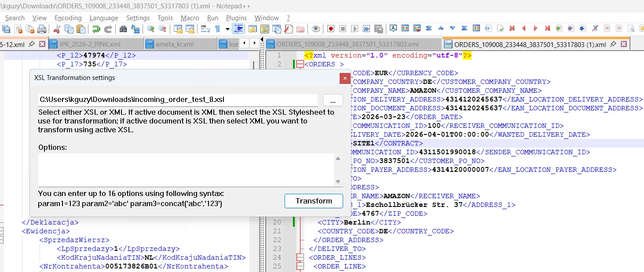Click the Print toolbar icon
Viewport: 644px width, 272px height.
42,29
